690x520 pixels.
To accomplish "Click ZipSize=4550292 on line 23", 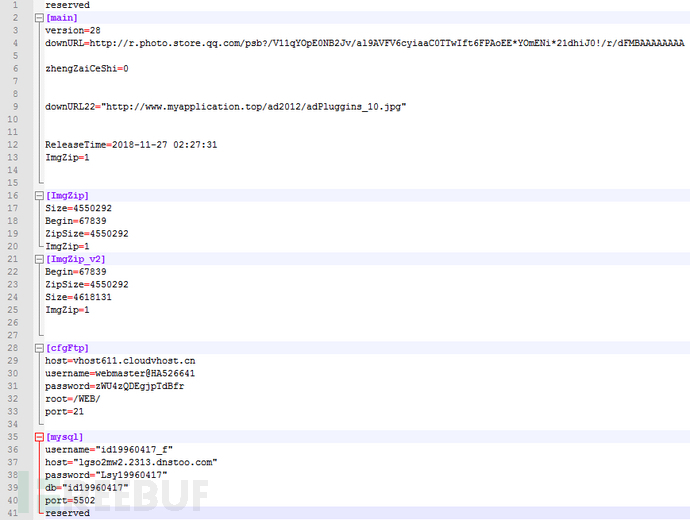I will coord(87,285).
